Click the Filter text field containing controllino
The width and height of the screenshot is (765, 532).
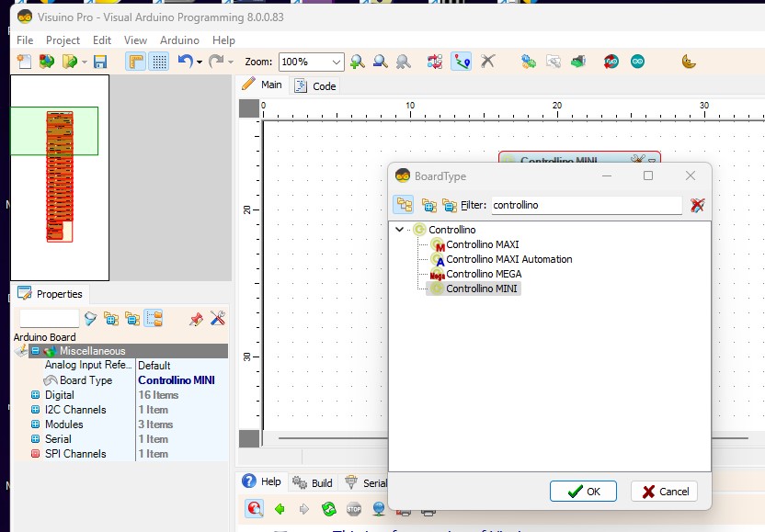coord(587,205)
